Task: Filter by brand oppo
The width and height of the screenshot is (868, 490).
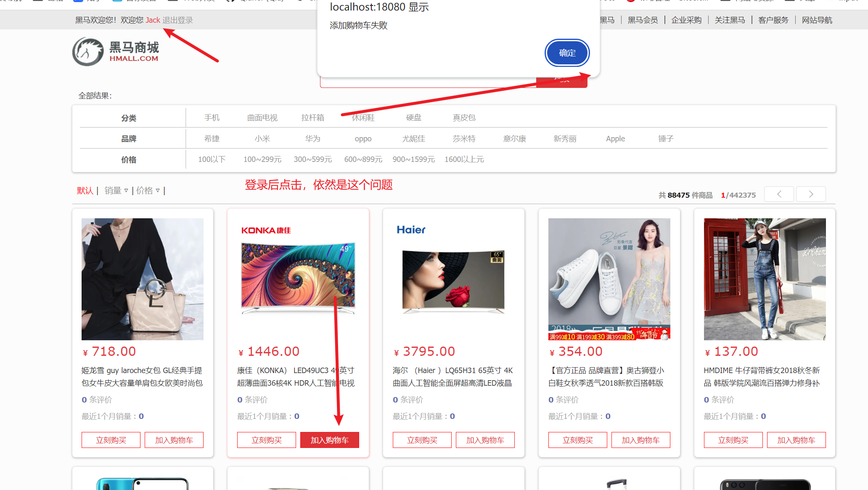Action: click(x=363, y=139)
